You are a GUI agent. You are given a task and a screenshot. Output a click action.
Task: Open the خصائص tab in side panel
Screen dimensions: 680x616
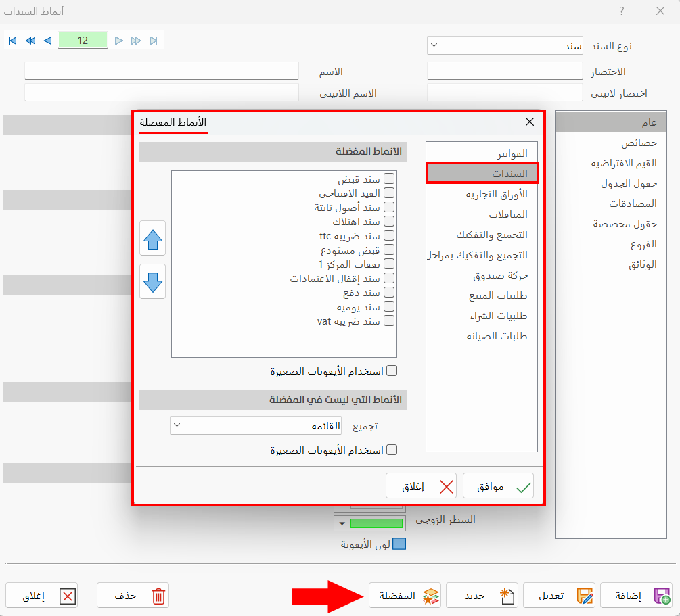[611, 143]
